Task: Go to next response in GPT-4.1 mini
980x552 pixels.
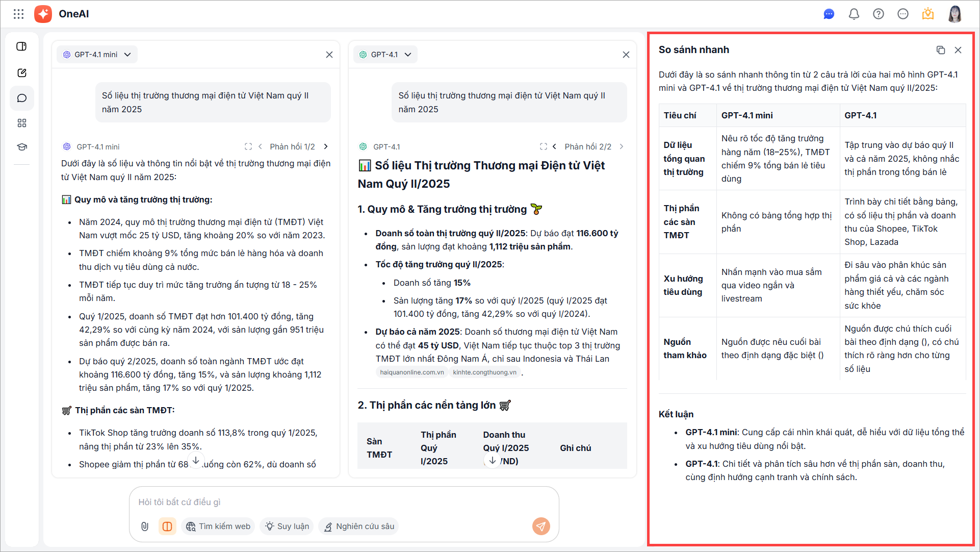Action: coord(326,146)
